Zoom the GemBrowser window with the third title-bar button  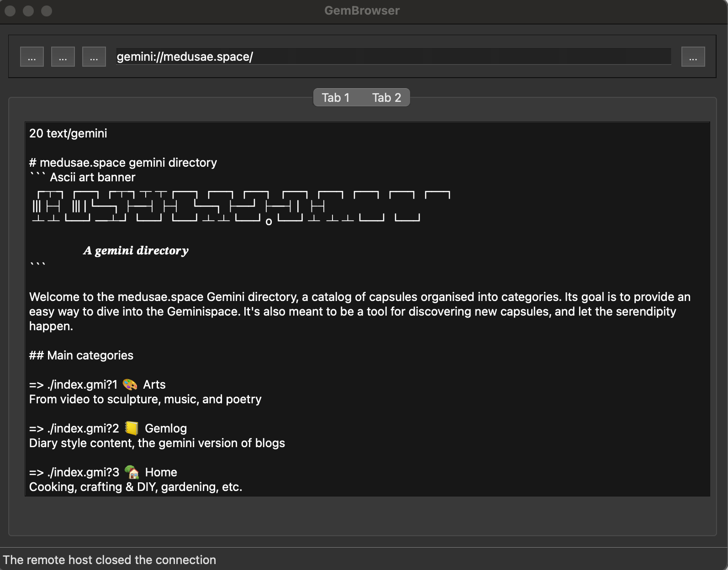(47, 11)
